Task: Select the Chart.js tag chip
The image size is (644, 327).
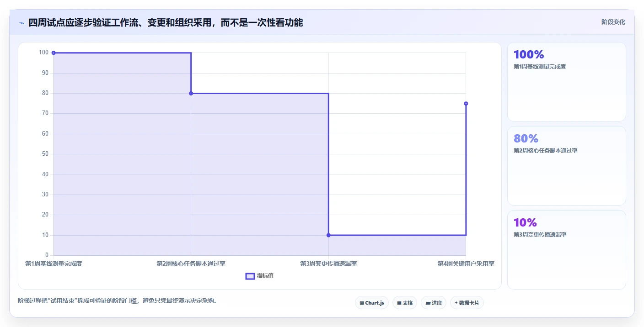Action: tap(372, 303)
